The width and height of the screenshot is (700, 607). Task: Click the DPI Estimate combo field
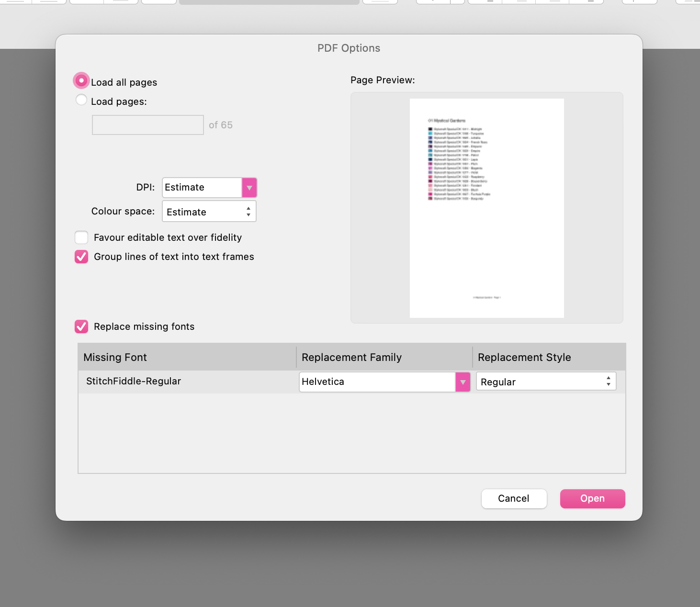pos(202,188)
